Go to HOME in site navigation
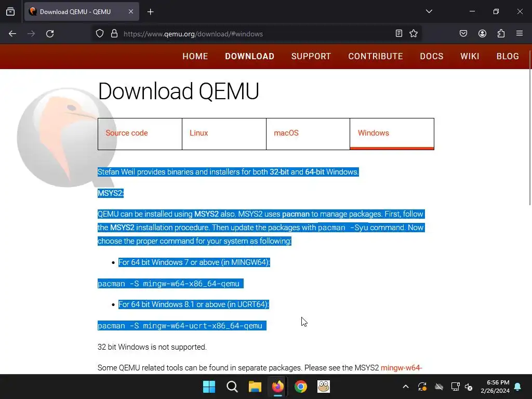 tap(195, 56)
